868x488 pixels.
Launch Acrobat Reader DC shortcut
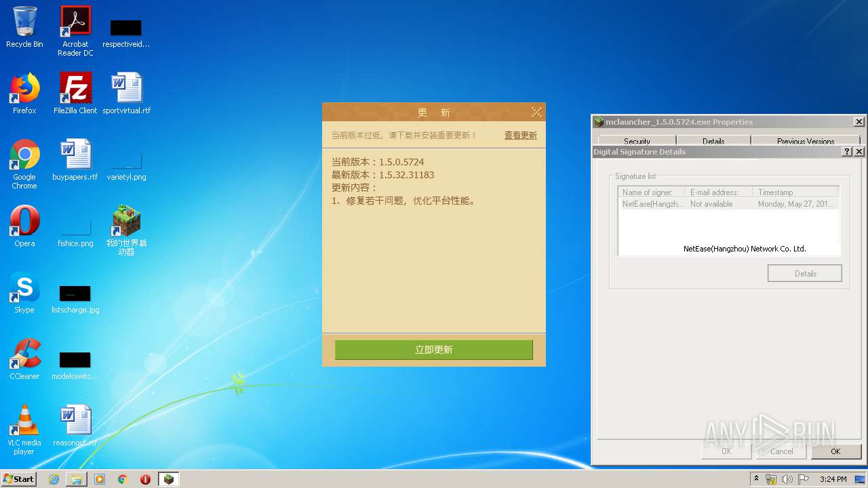coord(75,31)
